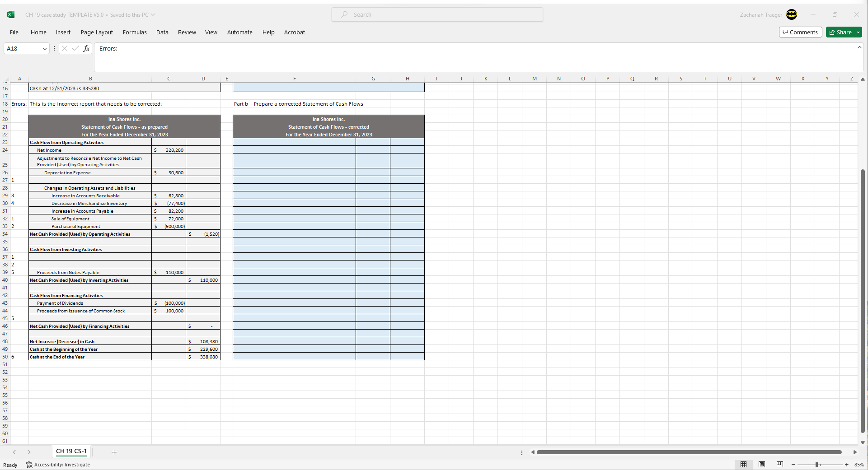
Task: Click the Share button
Action: click(842, 32)
